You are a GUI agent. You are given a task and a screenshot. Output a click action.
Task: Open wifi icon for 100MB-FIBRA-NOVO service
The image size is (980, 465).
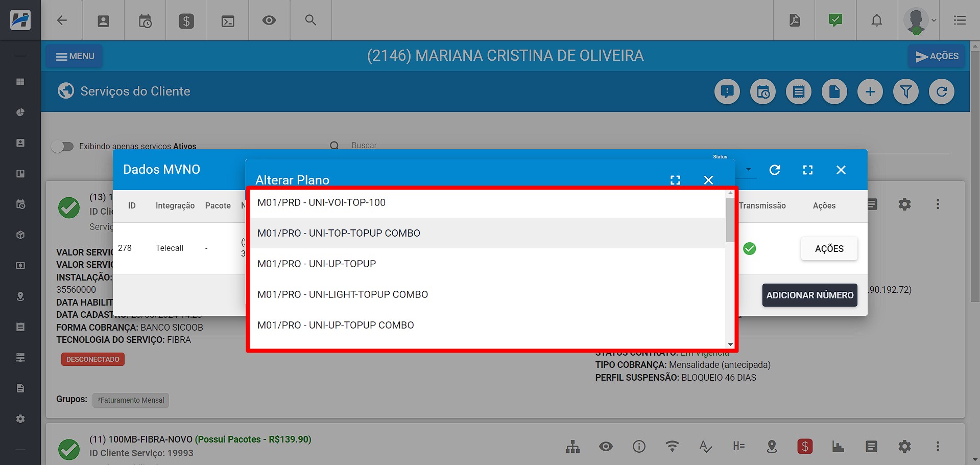tap(672, 447)
